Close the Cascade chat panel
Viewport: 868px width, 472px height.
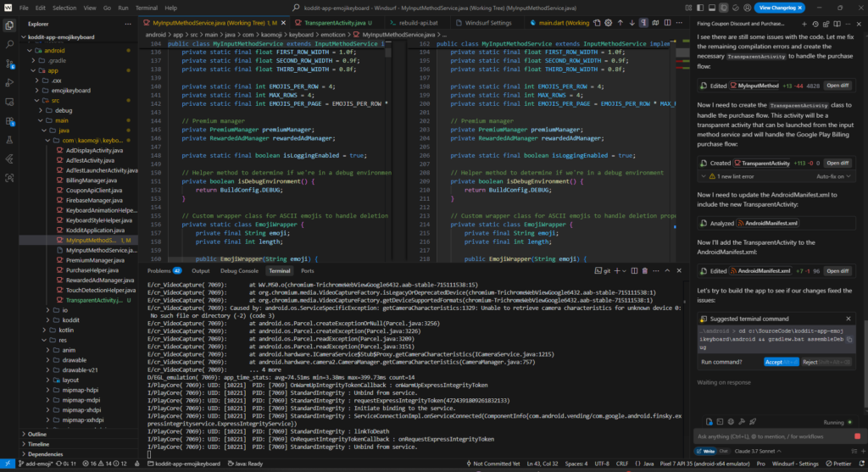point(859,24)
